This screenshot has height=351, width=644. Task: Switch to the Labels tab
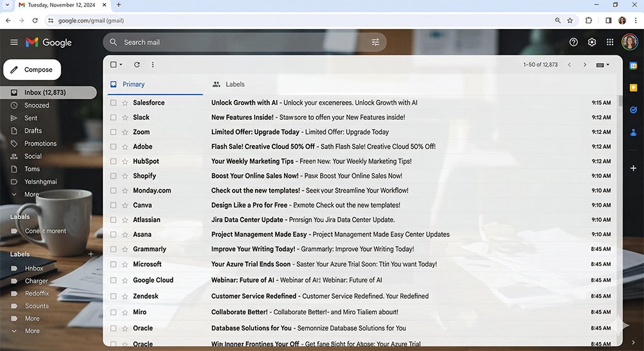tap(229, 84)
